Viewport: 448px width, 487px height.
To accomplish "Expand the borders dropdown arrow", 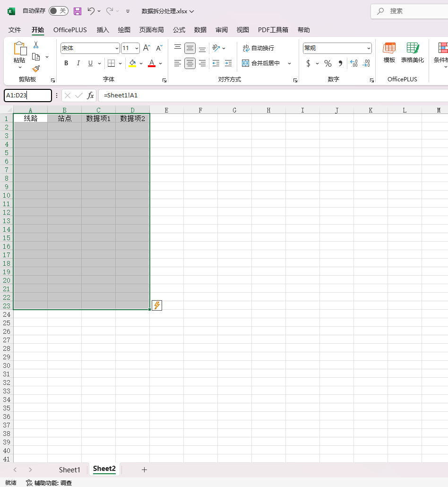I will [x=120, y=63].
